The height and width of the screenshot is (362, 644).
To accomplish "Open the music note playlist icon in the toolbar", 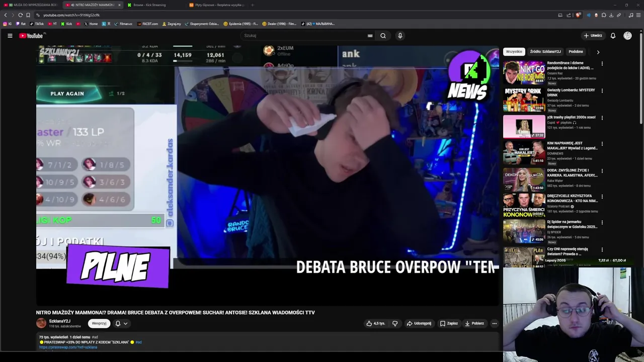I will (631, 15).
